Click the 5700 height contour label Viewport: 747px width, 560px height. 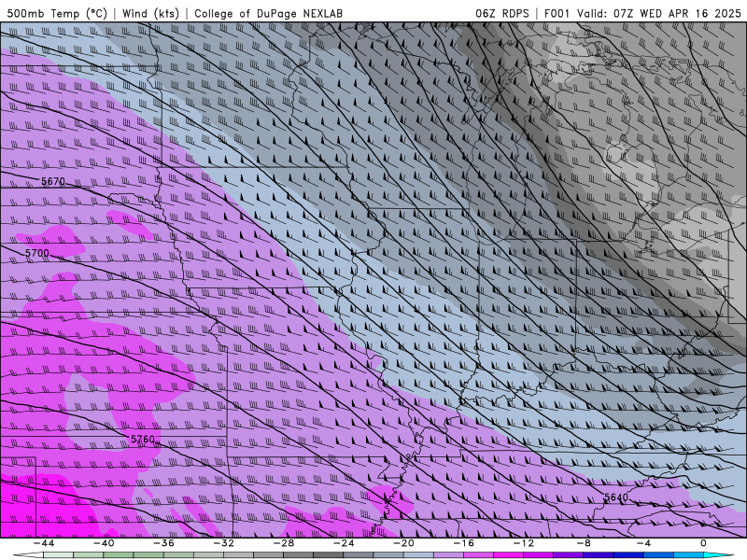click(37, 253)
